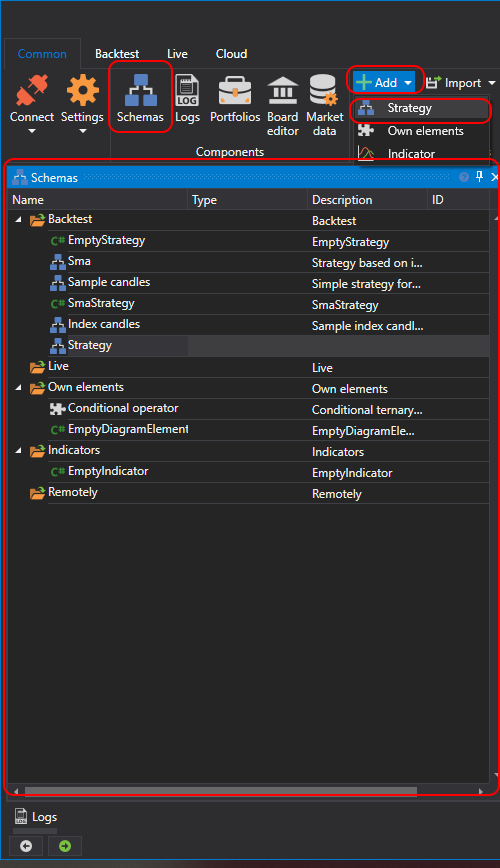Collapse the Indicators folder
The height and width of the screenshot is (868, 500).
pyautogui.click(x=18, y=451)
